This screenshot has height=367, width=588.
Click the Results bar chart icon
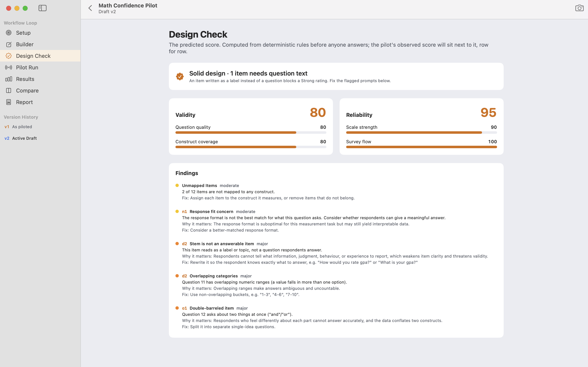tap(9, 79)
